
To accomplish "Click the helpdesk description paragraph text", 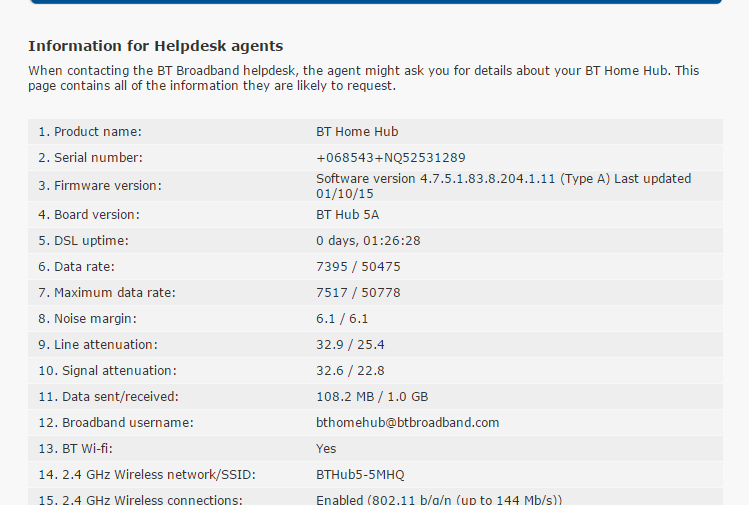I will point(364,78).
